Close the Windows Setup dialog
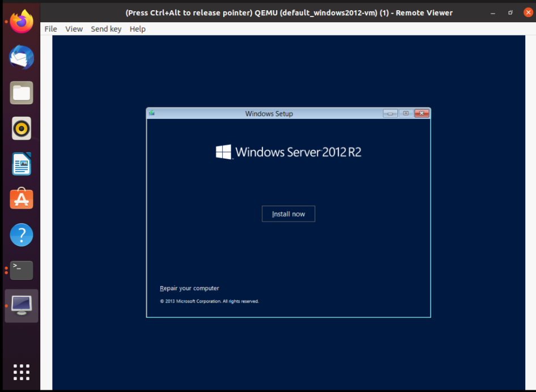This screenshot has height=392, width=536. [422, 113]
